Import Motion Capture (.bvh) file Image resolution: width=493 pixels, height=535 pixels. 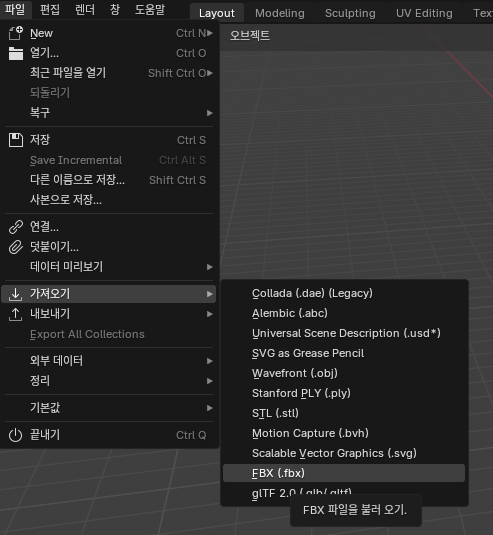click(x=344, y=433)
